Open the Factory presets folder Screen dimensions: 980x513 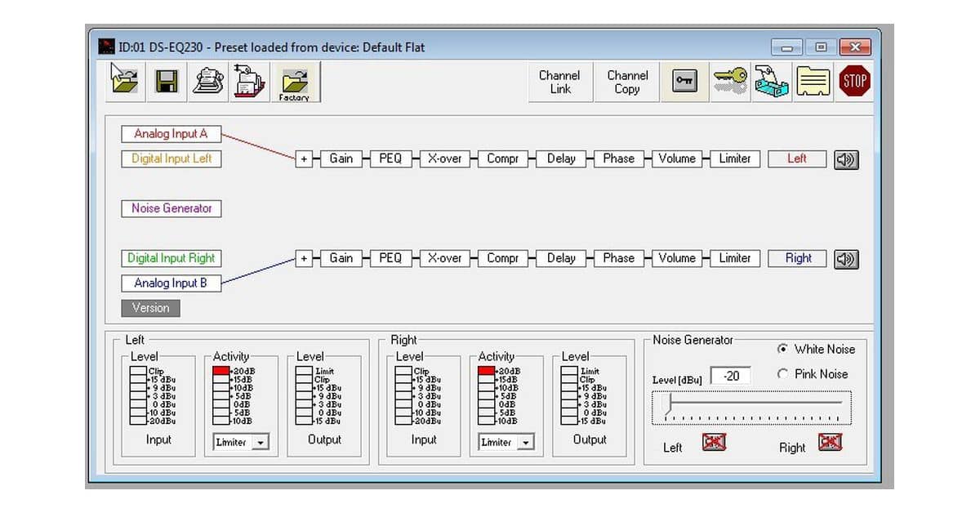click(x=294, y=83)
